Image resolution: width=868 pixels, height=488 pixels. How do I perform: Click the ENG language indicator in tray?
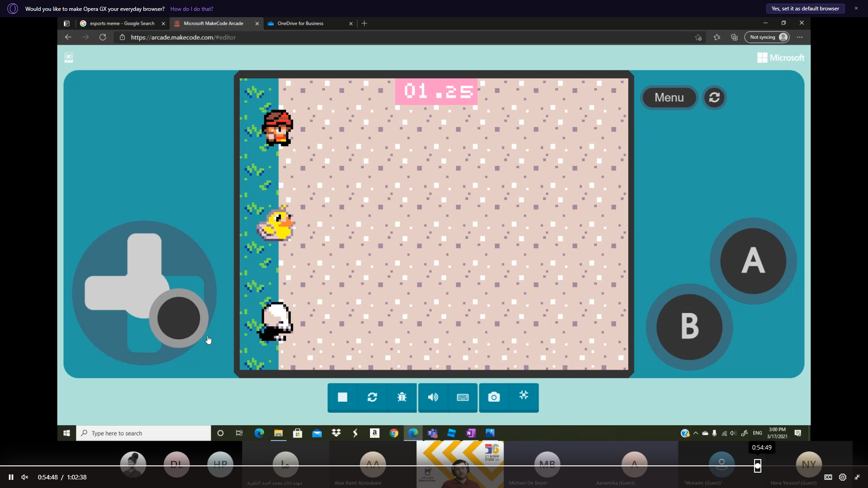pyautogui.click(x=758, y=433)
